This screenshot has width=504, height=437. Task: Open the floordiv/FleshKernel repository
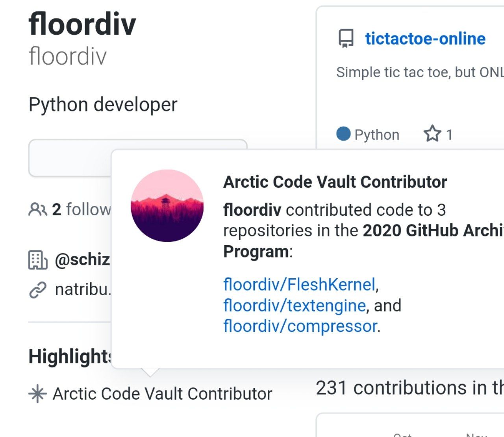[x=299, y=284]
